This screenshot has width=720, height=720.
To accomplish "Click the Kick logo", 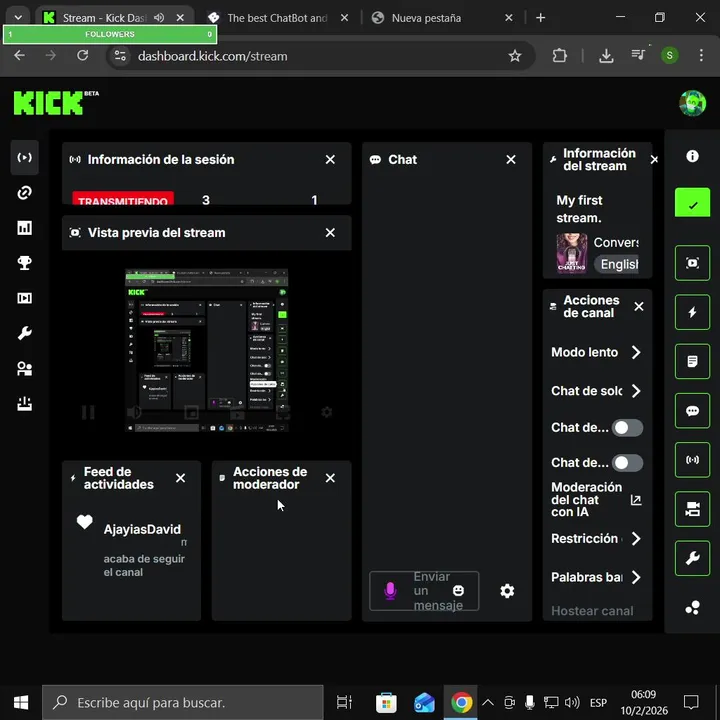I will 56,102.
